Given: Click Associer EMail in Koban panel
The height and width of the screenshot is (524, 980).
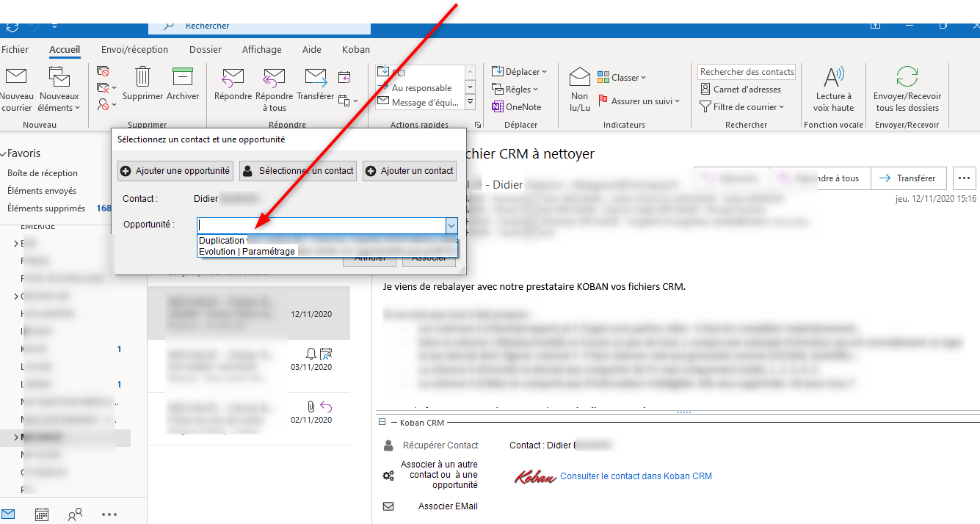Looking at the screenshot, I should pyautogui.click(x=431, y=506).
